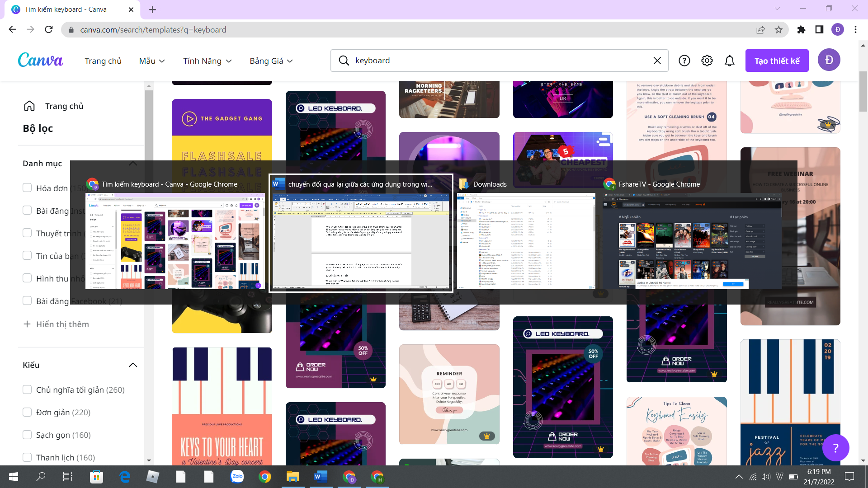
Task: Check the Thuyết trình checkbox
Action: pyautogui.click(x=27, y=233)
